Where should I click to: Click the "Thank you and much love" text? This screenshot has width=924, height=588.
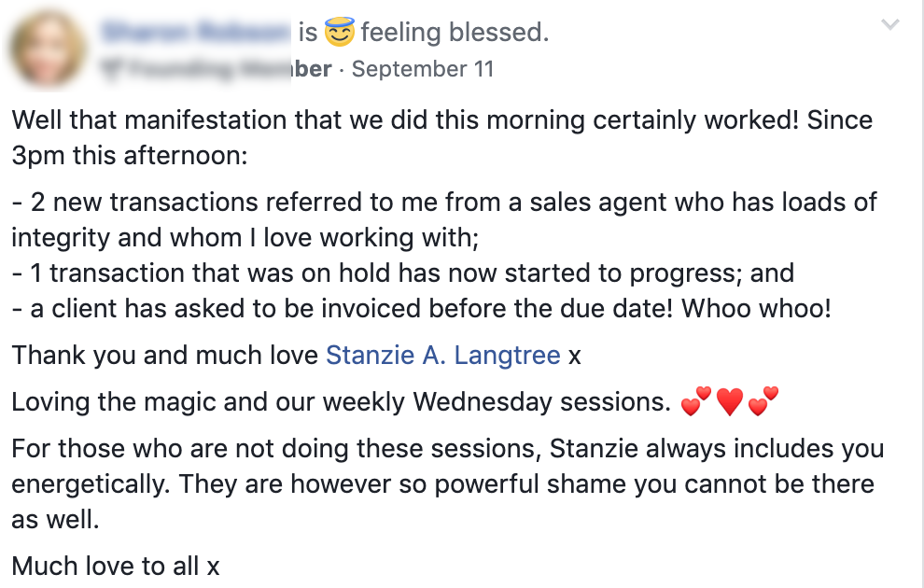click(166, 355)
